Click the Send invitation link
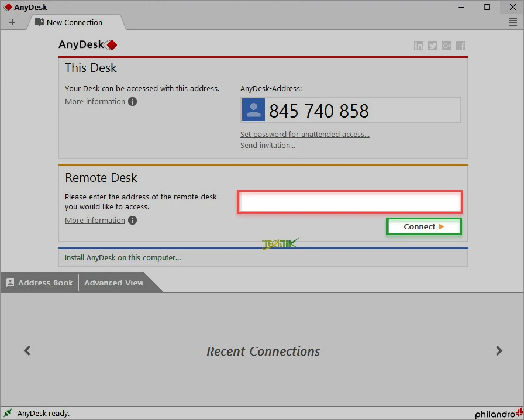This screenshot has height=420, width=524. tap(268, 145)
